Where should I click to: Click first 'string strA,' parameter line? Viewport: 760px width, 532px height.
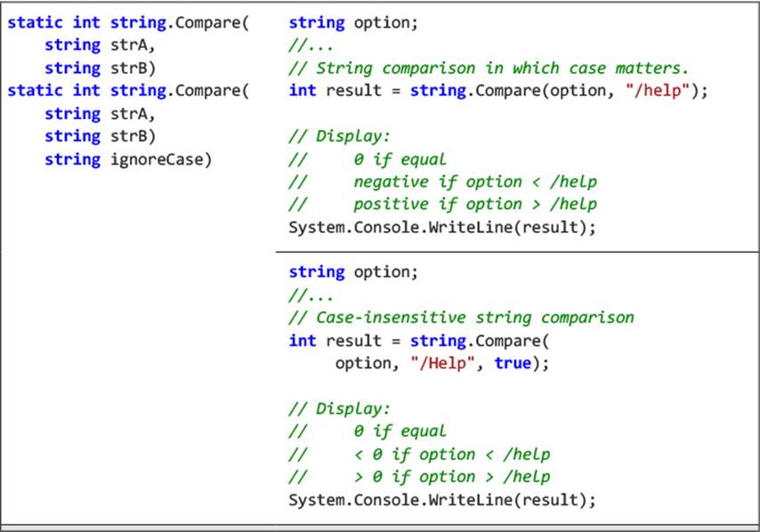[x=100, y=45]
